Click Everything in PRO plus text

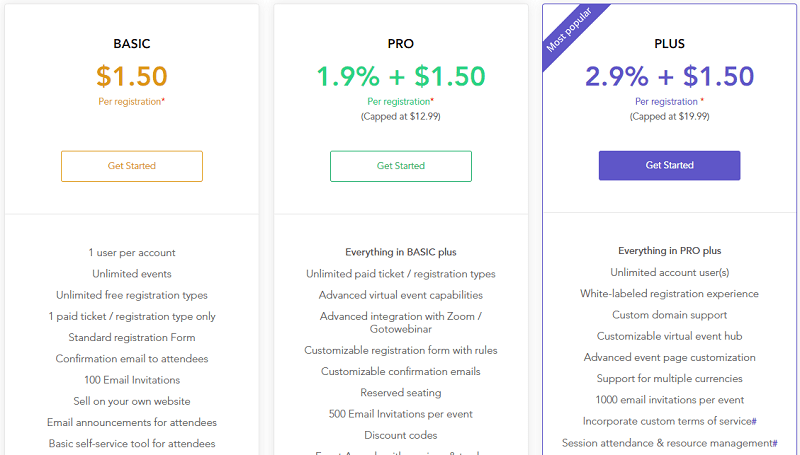[x=669, y=251]
